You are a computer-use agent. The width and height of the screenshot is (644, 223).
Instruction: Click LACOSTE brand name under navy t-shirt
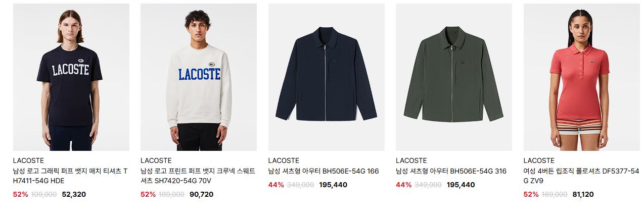tap(28, 160)
